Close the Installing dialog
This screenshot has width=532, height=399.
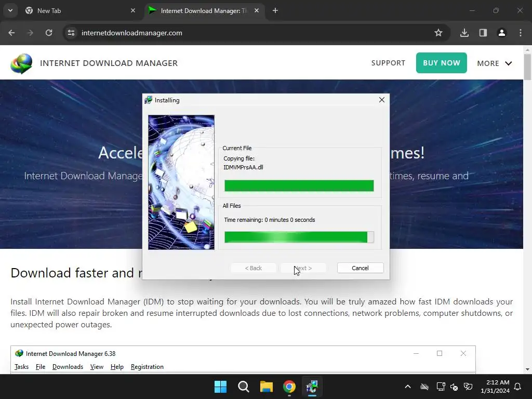[382, 100]
